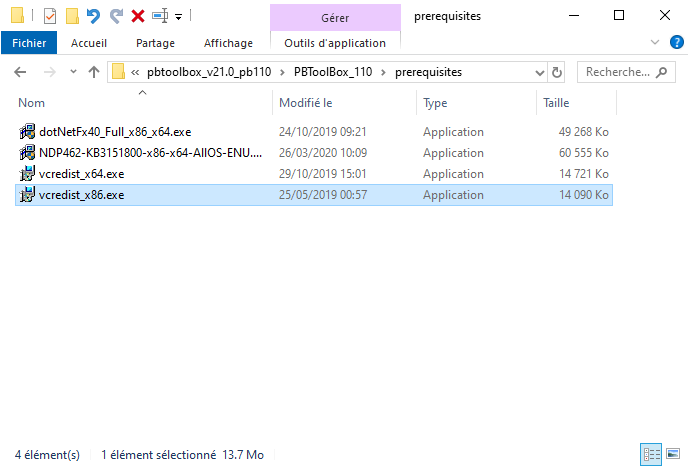Click the Properties icon in quick access toolbar

49,16
